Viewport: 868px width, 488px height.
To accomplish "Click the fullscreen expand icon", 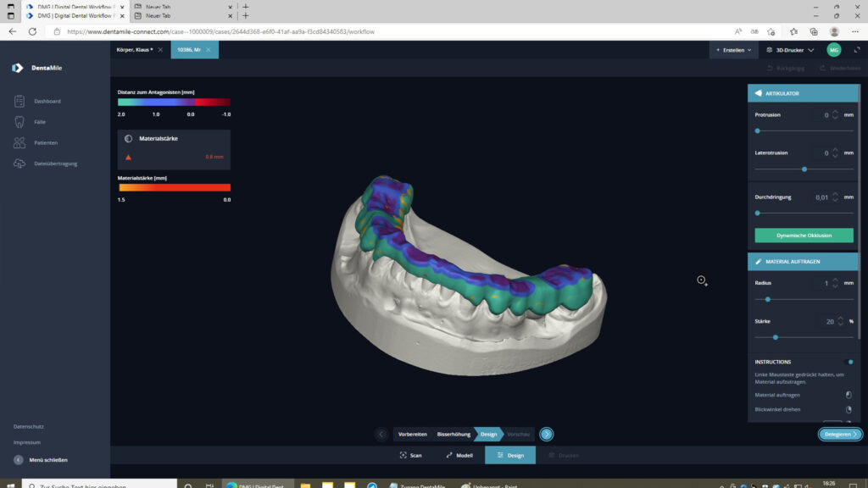I will (856, 50).
